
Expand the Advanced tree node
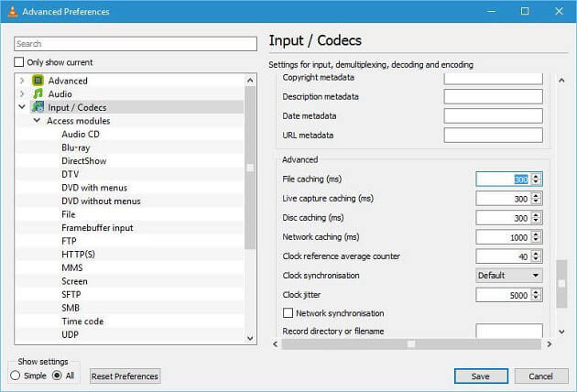tap(22, 81)
